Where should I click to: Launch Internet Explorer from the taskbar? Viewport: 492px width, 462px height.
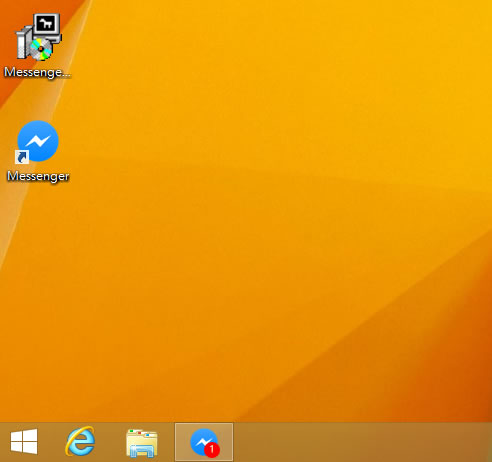click(80, 442)
